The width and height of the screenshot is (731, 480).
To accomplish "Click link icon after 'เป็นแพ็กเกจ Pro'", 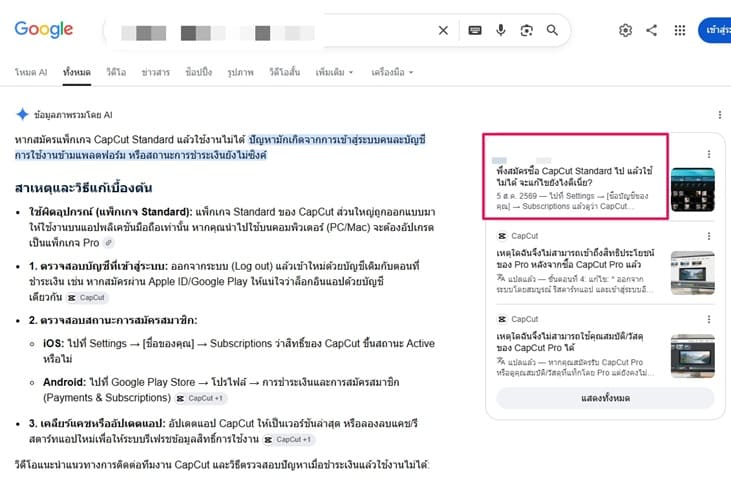I will (108, 243).
